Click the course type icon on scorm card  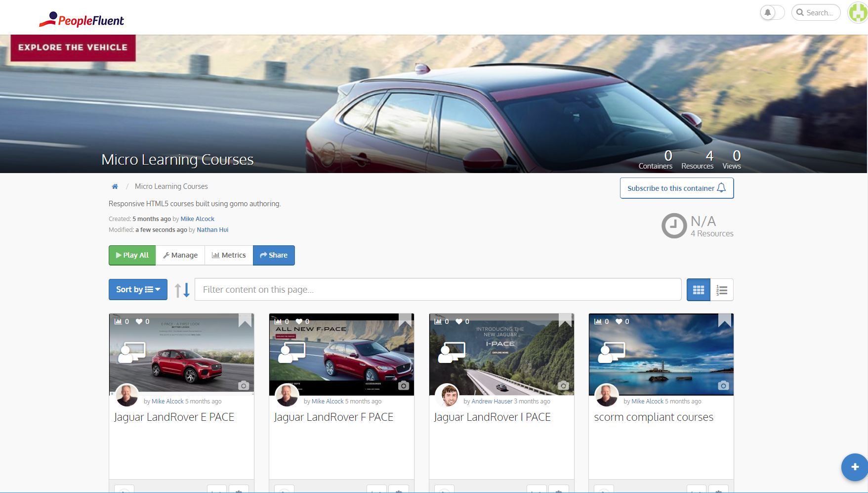(x=612, y=352)
